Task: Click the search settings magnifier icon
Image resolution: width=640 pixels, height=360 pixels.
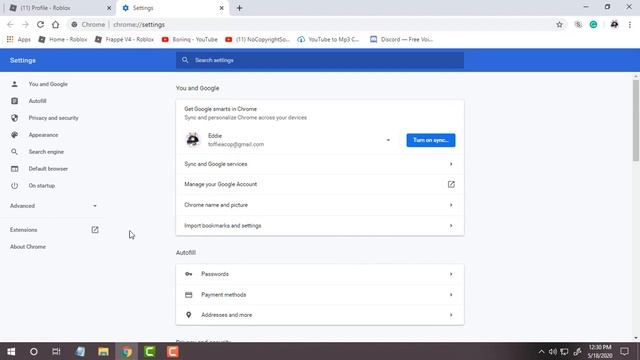Action: (185, 60)
